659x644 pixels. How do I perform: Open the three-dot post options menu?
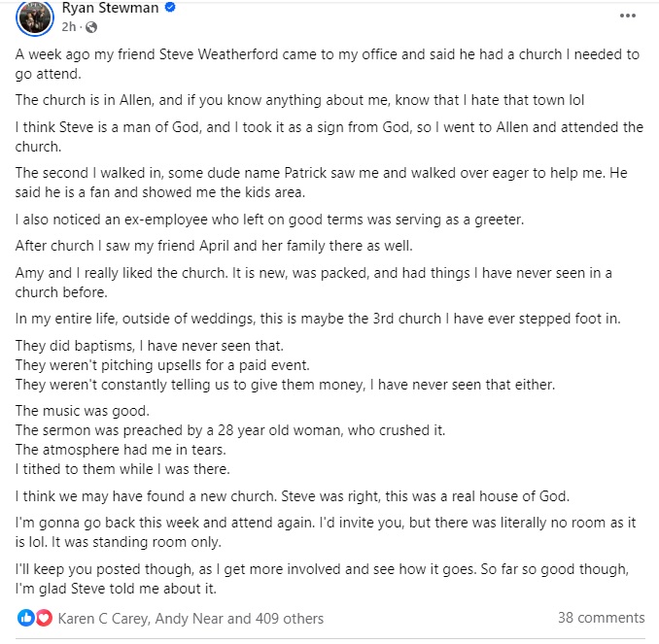(x=628, y=16)
